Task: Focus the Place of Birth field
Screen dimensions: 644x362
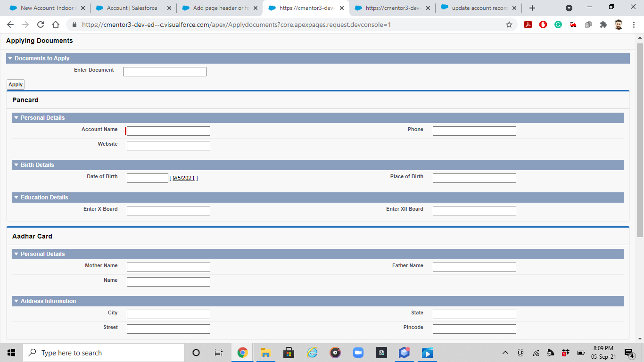Action: click(x=474, y=178)
